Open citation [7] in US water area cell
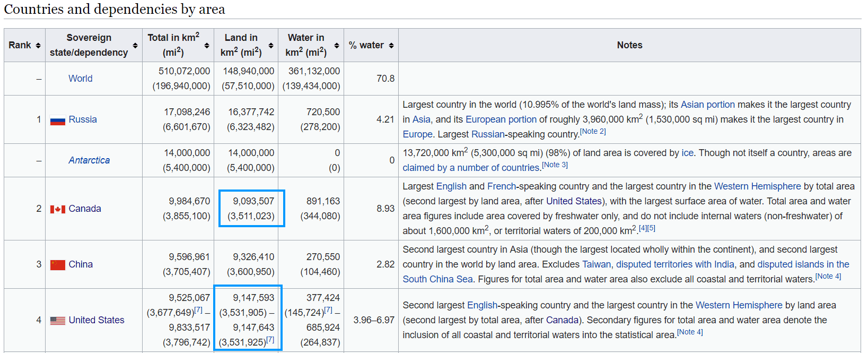 [x=328, y=309]
